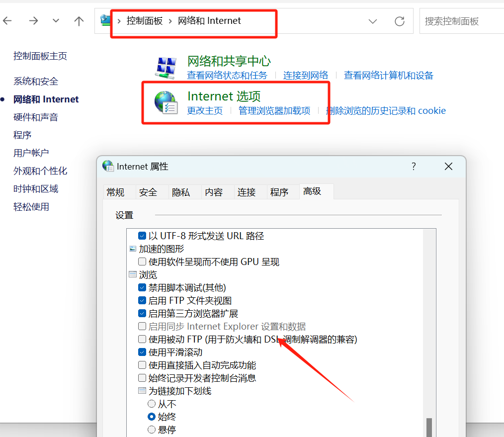Screen dimensions: 504x437
Task: Open 时钟和区域 category
Action: click(36, 189)
